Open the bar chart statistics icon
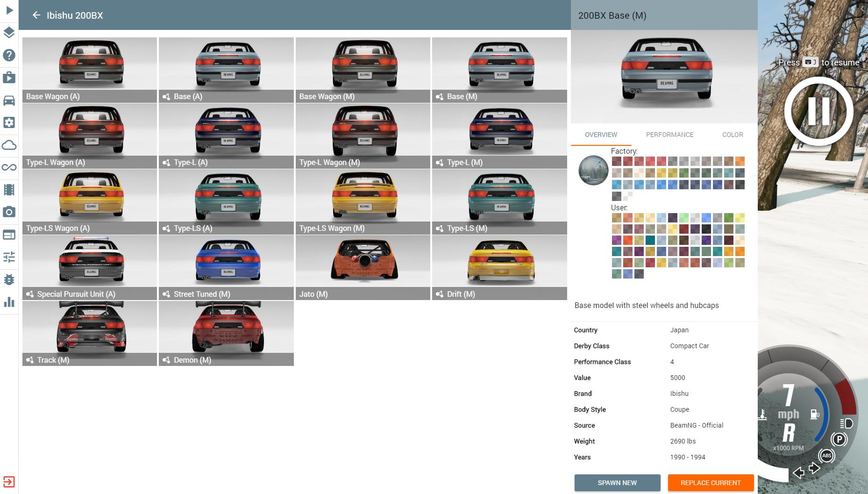The height and width of the screenshot is (494, 868). click(x=9, y=302)
